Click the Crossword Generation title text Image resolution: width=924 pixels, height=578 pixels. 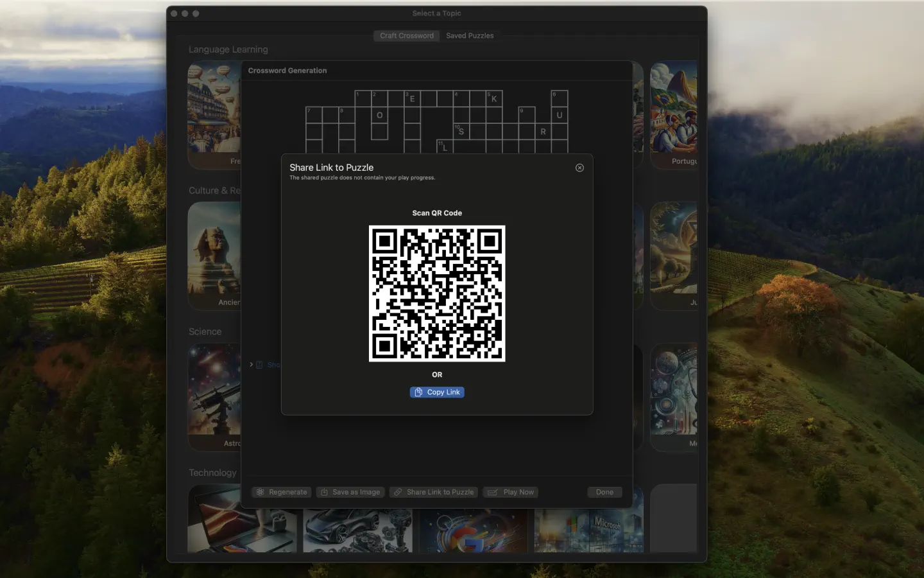click(287, 71)
